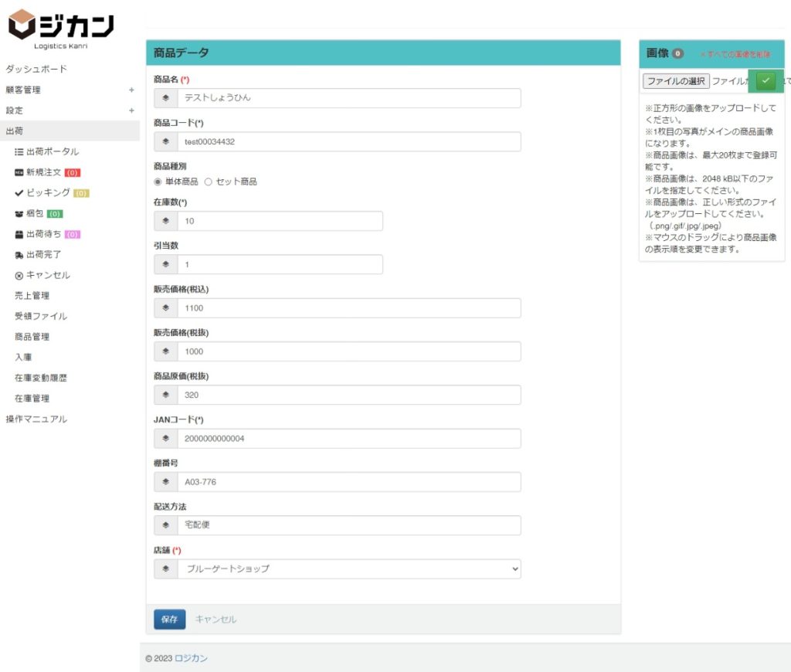Viewport: 791px width, 672px height.
Task: Click the green checkmark button in 画像 panel
Action: point(766,80)
